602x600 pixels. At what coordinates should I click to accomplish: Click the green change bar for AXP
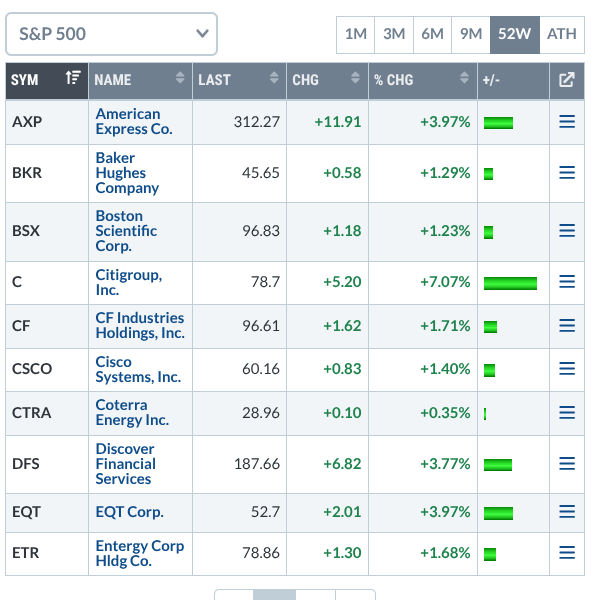498,123
